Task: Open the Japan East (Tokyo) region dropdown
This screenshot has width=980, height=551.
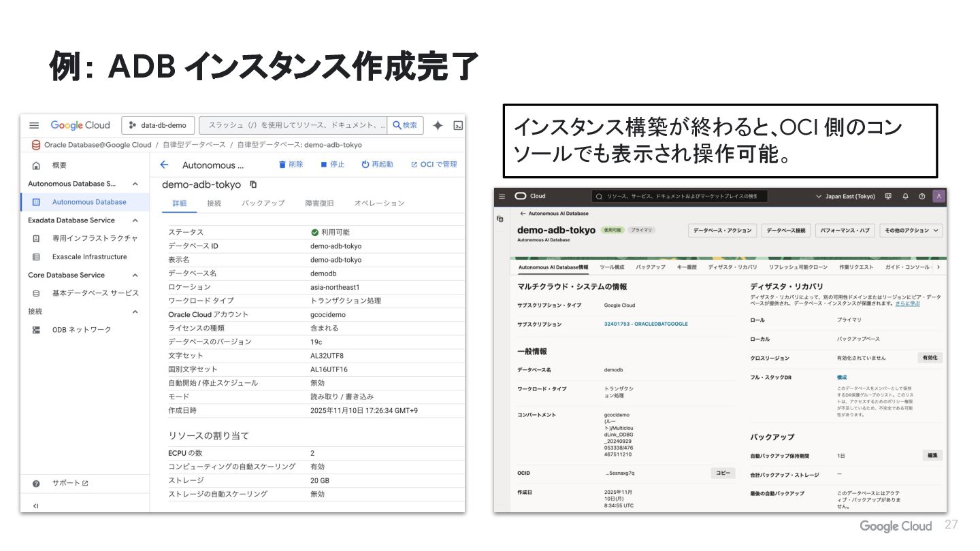Action: [845, 196]
